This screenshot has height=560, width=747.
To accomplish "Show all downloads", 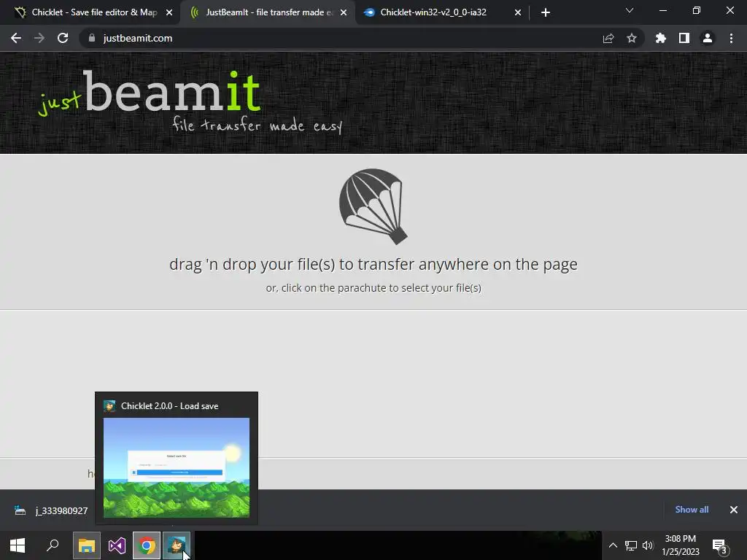I will pyautogui.click(x=692, y=510).
